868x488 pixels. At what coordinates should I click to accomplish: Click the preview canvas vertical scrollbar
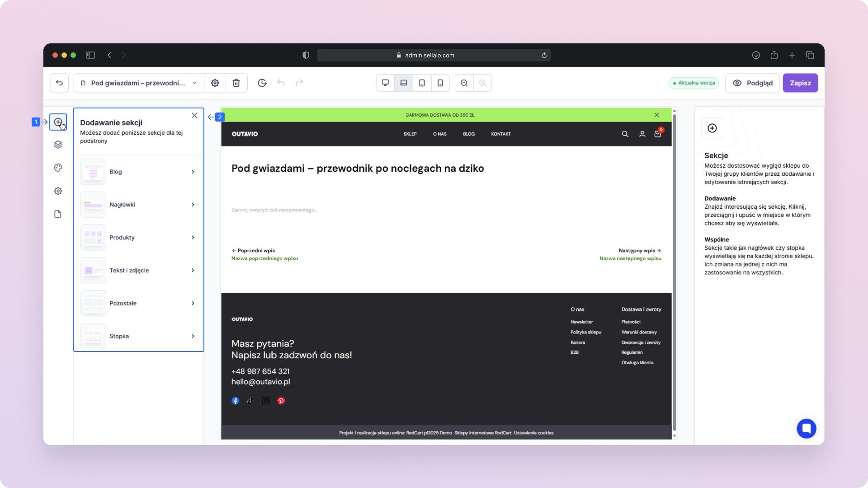point(675,271)
